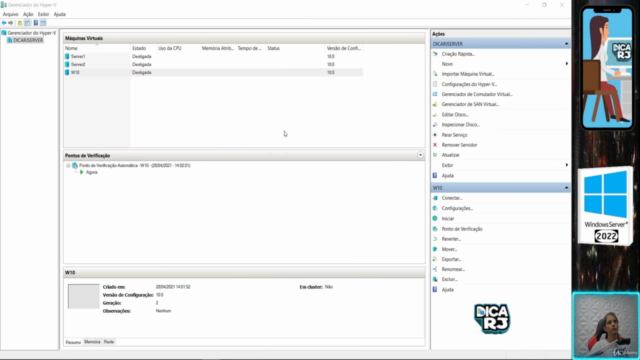
Task: Switch to the Memória tab
Action: pos(92,342)
